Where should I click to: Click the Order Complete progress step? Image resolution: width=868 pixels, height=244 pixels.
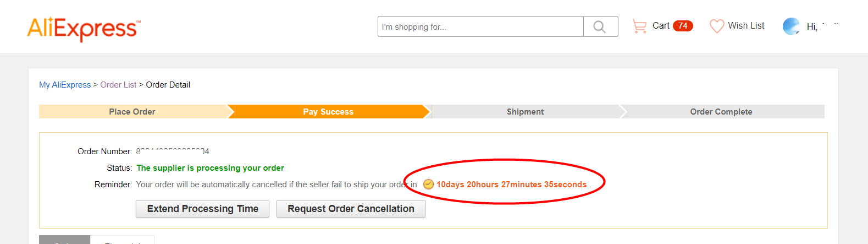pos(721,112)
